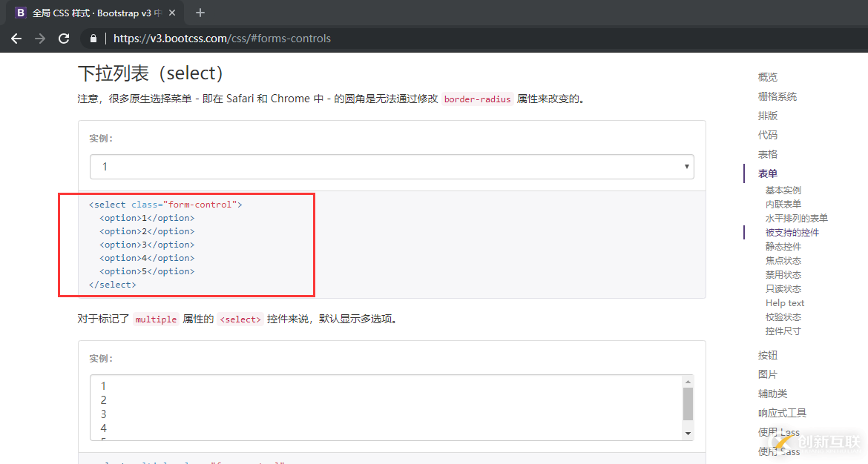868x464 pixels.
Task: Switch to the 全局 CSS 样式 tab
Action: coord(89,12)
